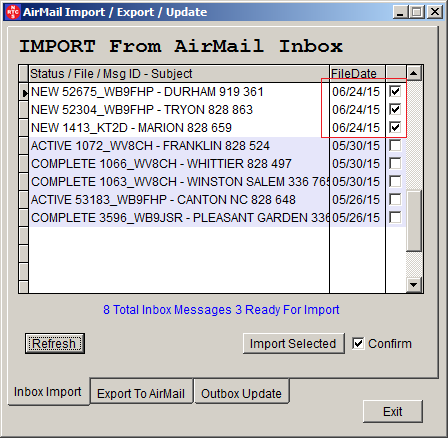
Task: Close the AirMail Import window
Action: click(435, 12)
